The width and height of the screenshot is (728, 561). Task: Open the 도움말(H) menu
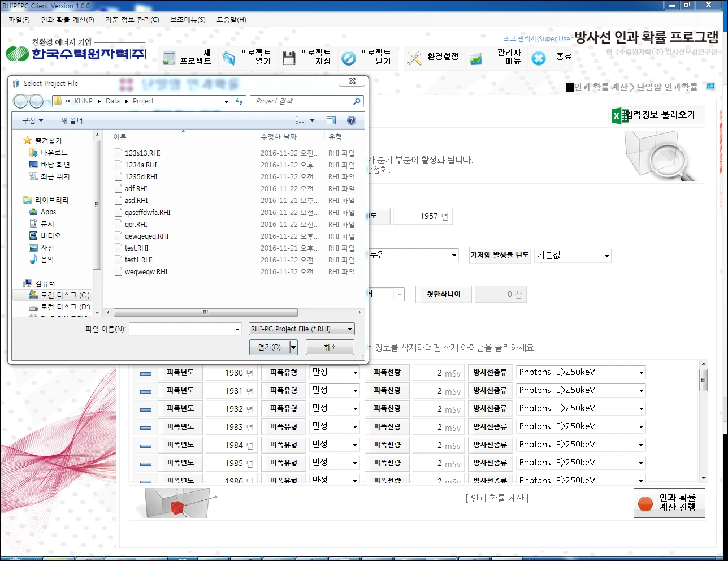(x=231, y=20)
